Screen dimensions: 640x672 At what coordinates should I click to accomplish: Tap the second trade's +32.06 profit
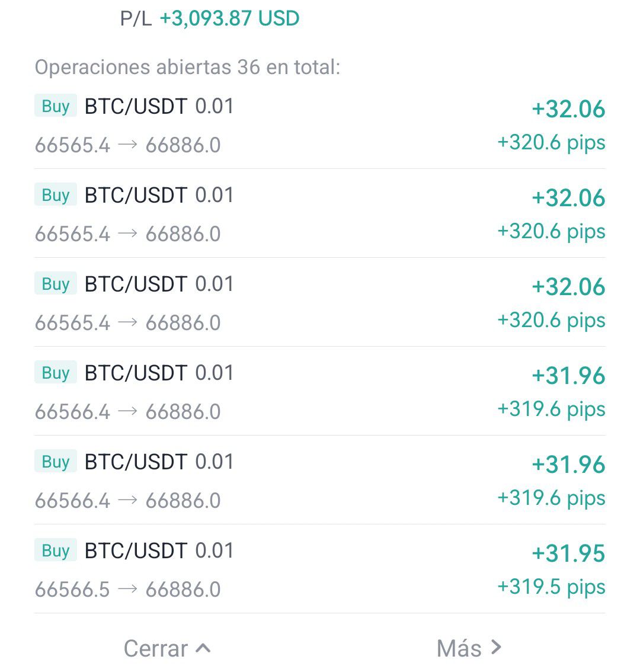[x=568, y=198]
